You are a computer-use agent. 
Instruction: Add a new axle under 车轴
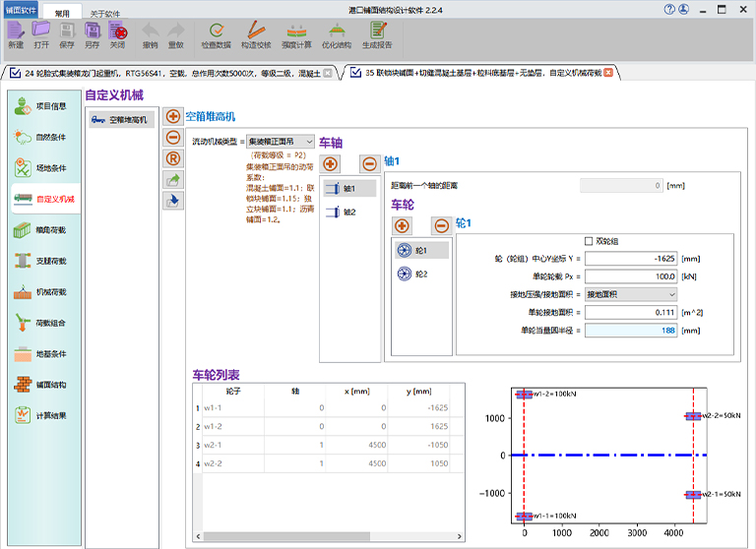coord(331,163)
